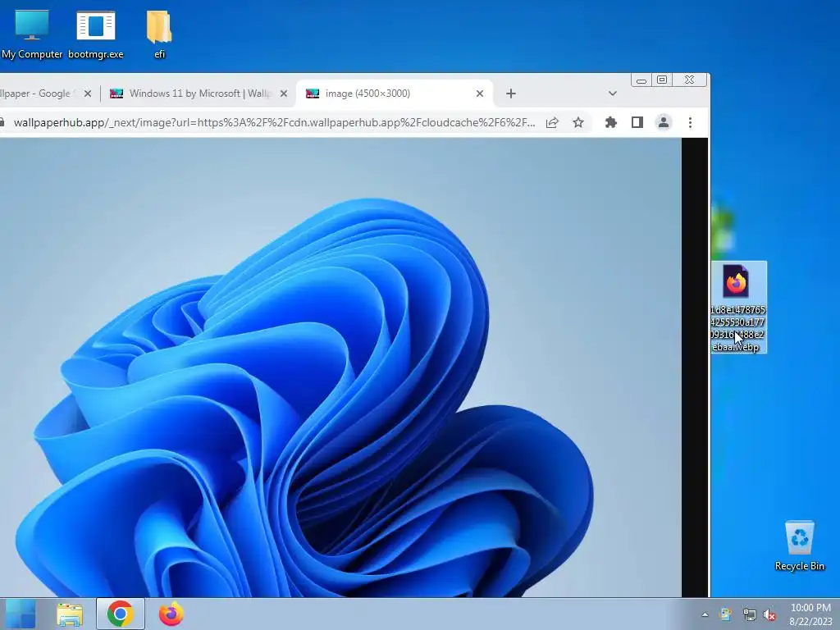Switch to Windows 11 by Microsoft tab

click(x=199, y=94)
